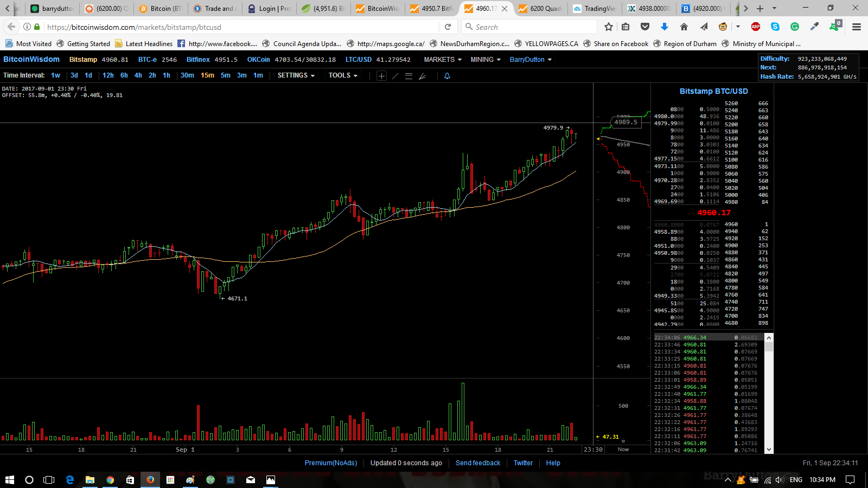Bookmark this page with the star icon
Viewport: 868px width, 488px height.
coord(609,27)
